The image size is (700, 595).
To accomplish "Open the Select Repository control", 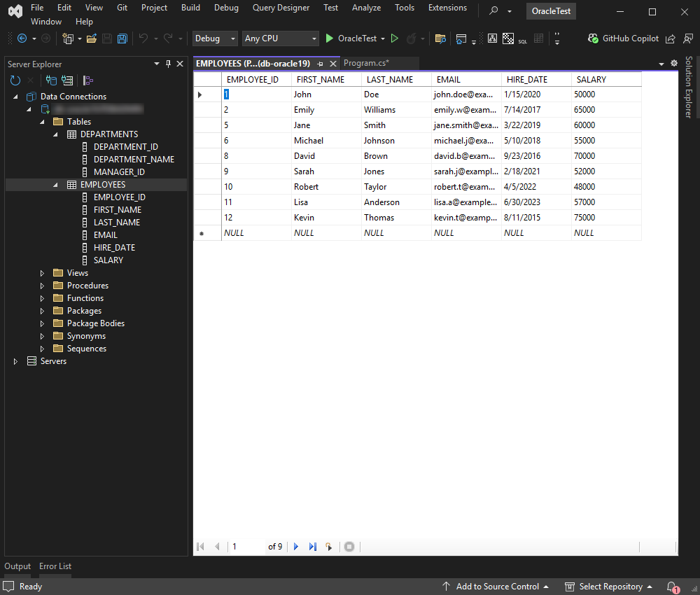I will (610, 587).
